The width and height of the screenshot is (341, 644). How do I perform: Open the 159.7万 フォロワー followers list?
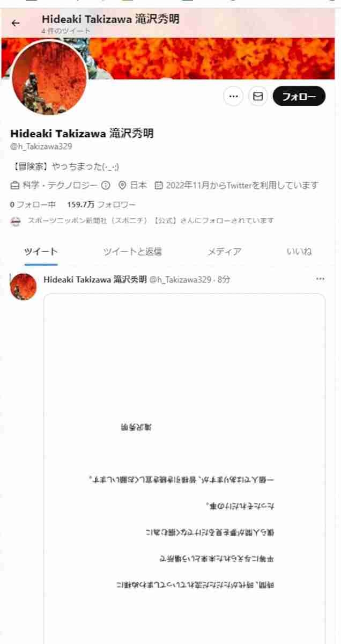[101, 204]
